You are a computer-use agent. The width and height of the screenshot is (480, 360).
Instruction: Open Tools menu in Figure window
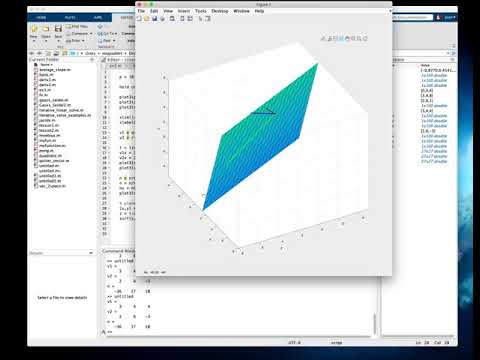[201, 11]
